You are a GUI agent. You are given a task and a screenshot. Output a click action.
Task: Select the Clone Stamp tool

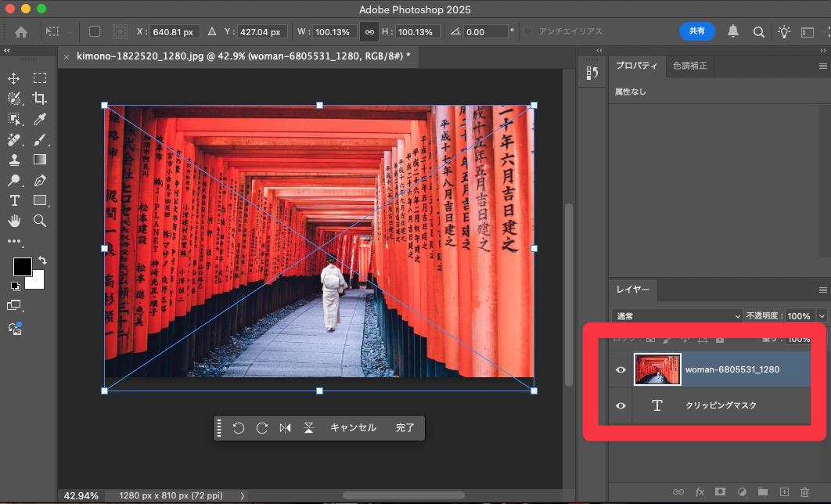(14, 160)
